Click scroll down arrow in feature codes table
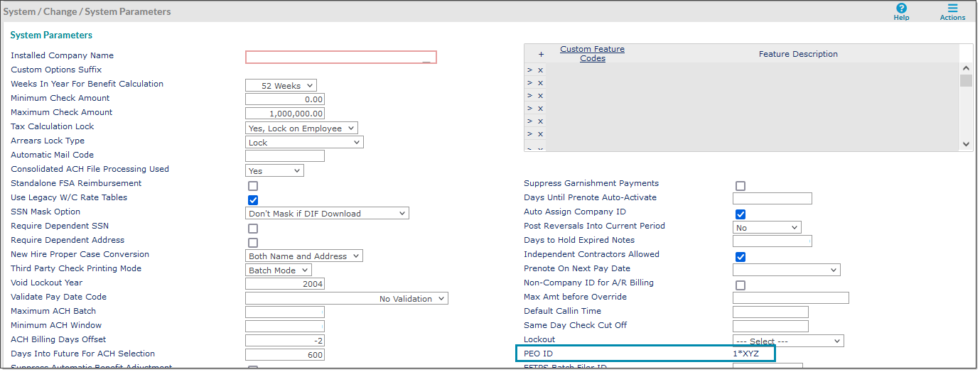 [x=966, y=143]
